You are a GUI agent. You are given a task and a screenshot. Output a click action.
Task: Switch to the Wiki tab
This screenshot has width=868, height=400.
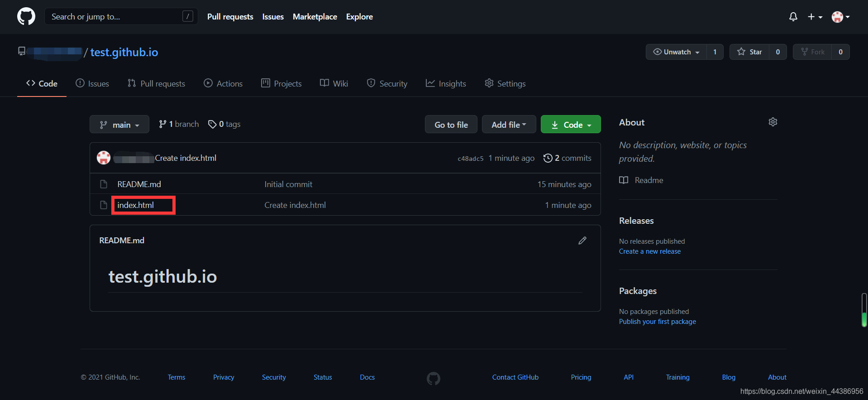(334, 83)
